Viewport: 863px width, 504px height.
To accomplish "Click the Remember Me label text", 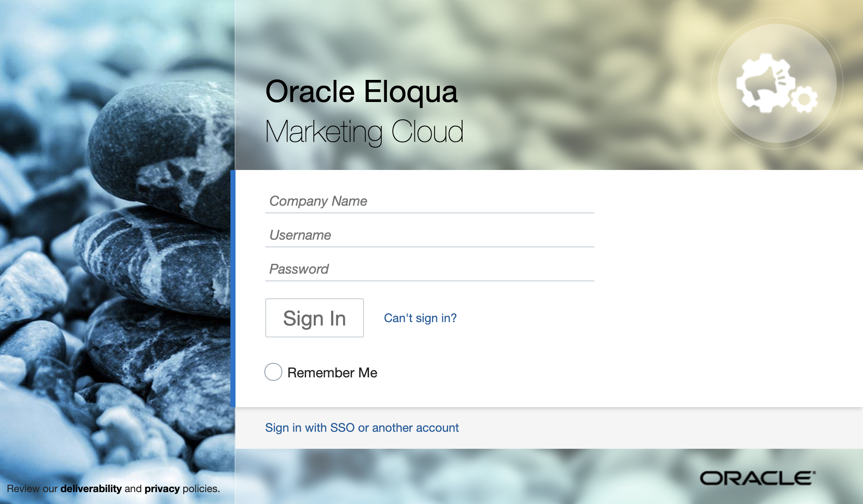I will pyautogui.click(x=332, y=373).
